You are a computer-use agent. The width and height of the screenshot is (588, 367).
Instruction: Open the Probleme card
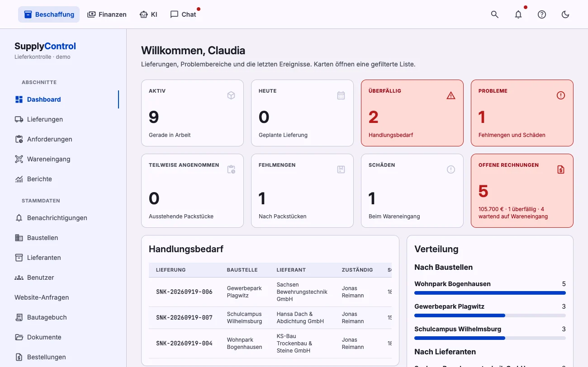[x=522, y=113]
